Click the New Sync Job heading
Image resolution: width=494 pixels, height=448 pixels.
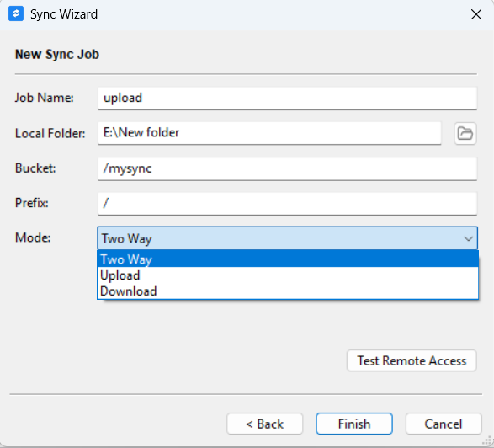[x=57, y=54]
